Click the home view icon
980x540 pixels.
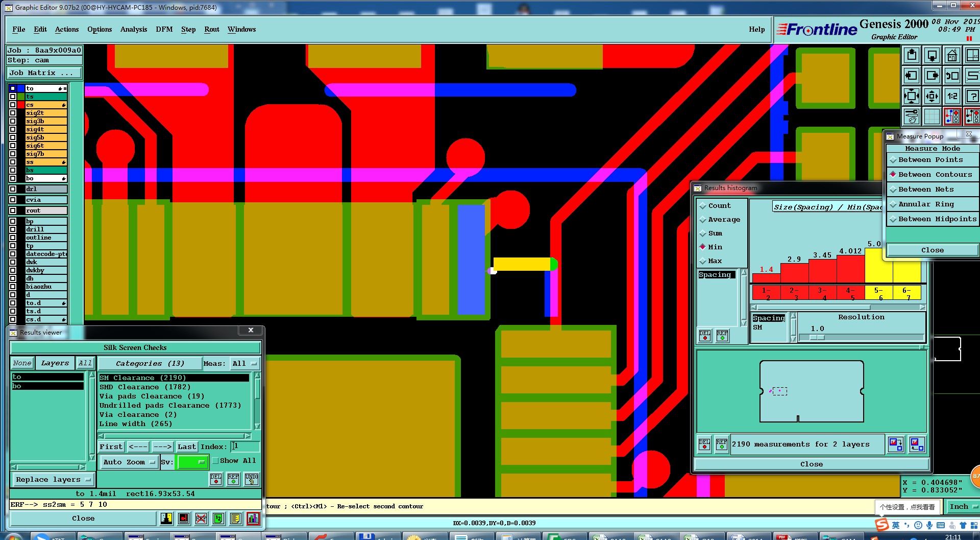click(952, 55)
